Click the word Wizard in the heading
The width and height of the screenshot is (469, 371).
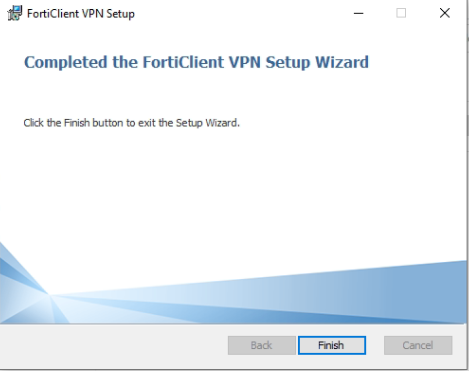342,62
